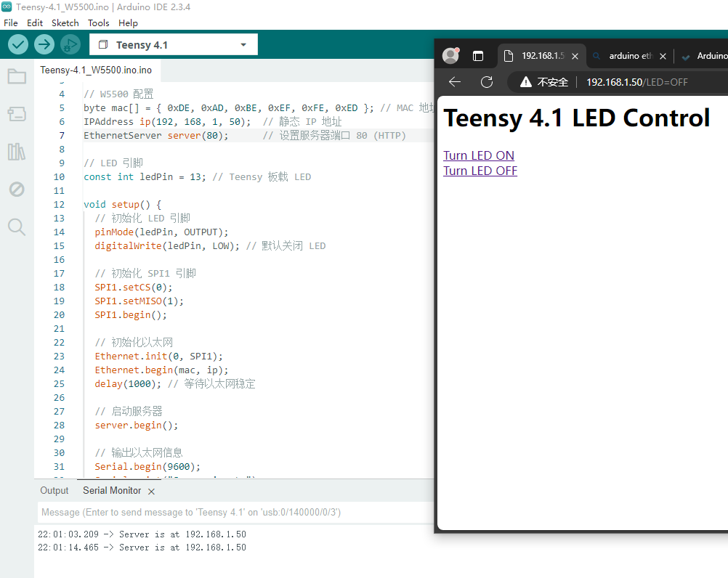Click the 'Serial.begin(9600);' code line
The image size is (728, 578).
point(147,467)
